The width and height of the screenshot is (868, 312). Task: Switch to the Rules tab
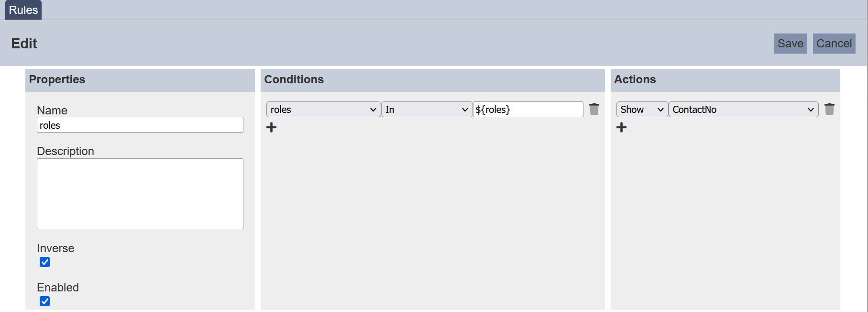(x=23, y=10)
